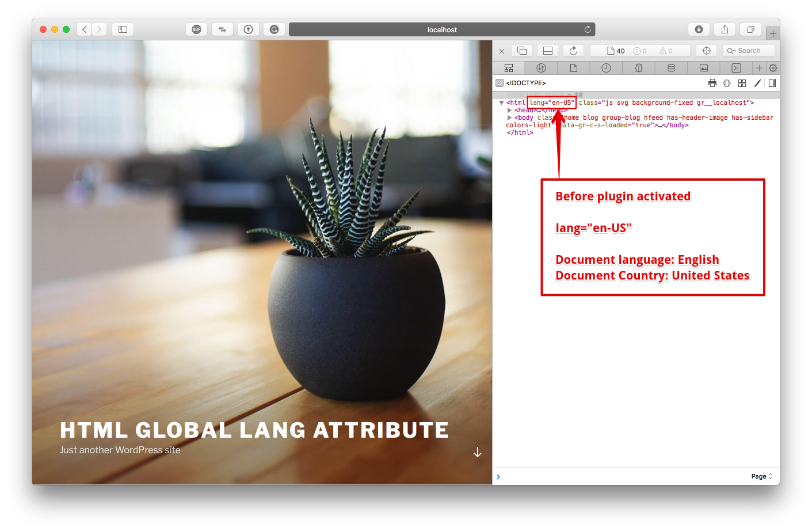Click the localhost address bar

(x=442, y=29)
